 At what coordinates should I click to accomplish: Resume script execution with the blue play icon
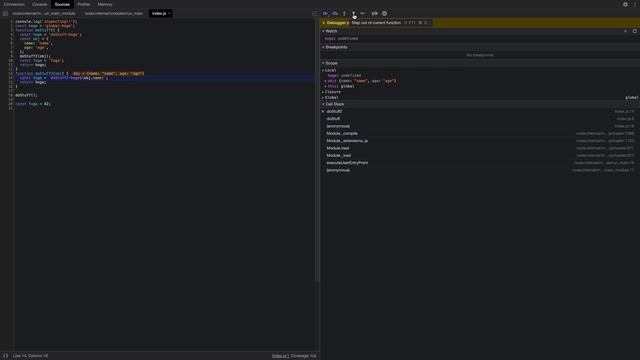coord(325,13)
